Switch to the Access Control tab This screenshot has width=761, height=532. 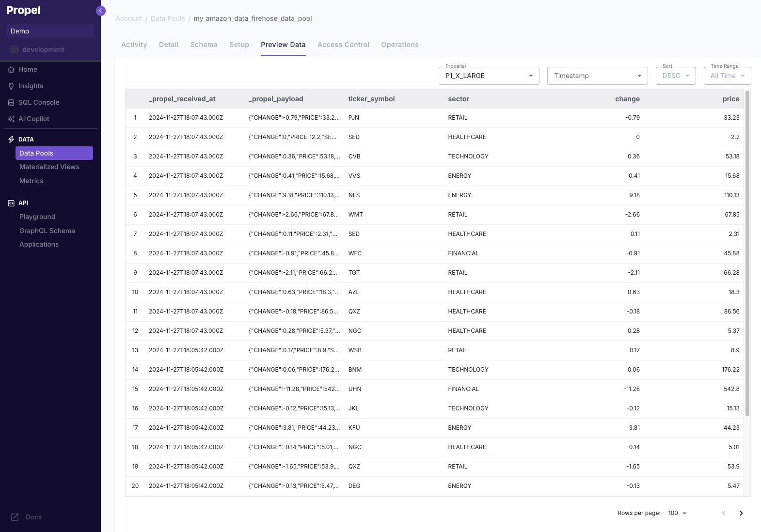coord(344,45)
